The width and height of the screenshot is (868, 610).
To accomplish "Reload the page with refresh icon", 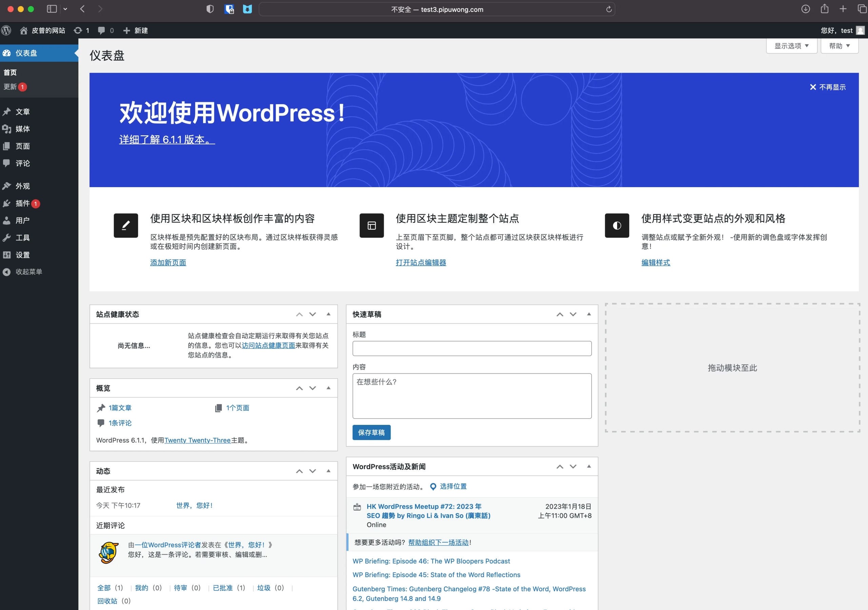I will click(609, 9).
